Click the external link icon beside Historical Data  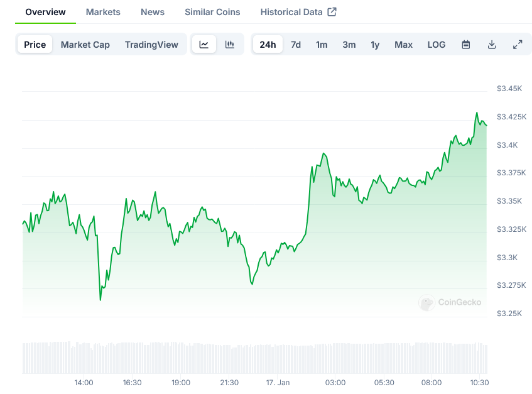[332, 12]
